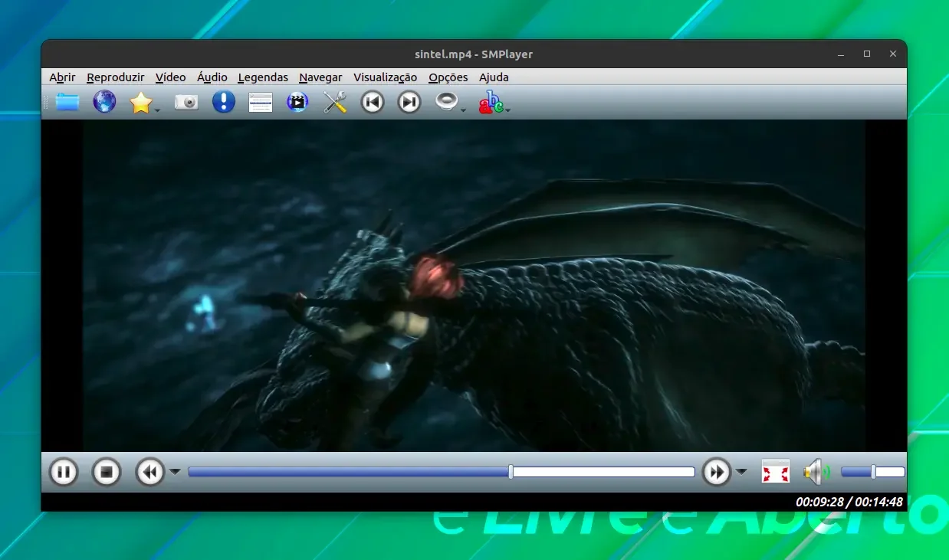This screenshot has height=560, width=949.
Task: Open the Ajuda menu
Action: [494, 77]
